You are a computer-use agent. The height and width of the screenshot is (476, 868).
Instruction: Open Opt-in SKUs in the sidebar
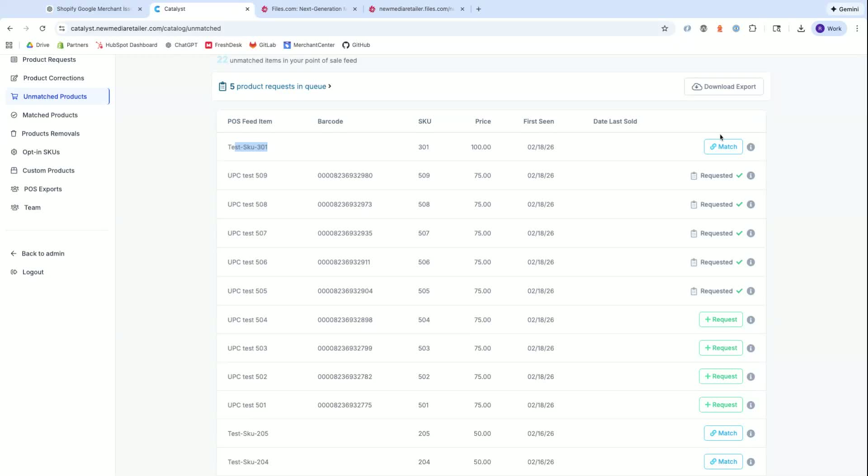[x=41, y=152]
